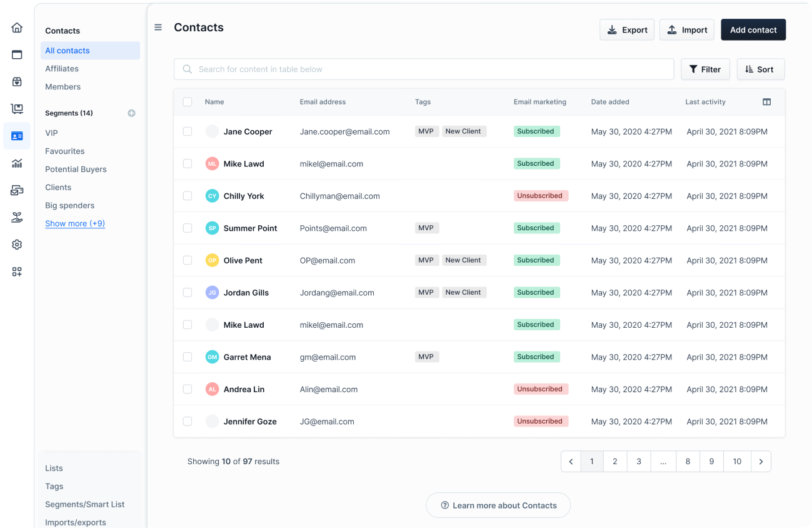The height and width of the screenshot is (528, 812).
Task: Expand segments with Show more (+9)
Action: 75,223
